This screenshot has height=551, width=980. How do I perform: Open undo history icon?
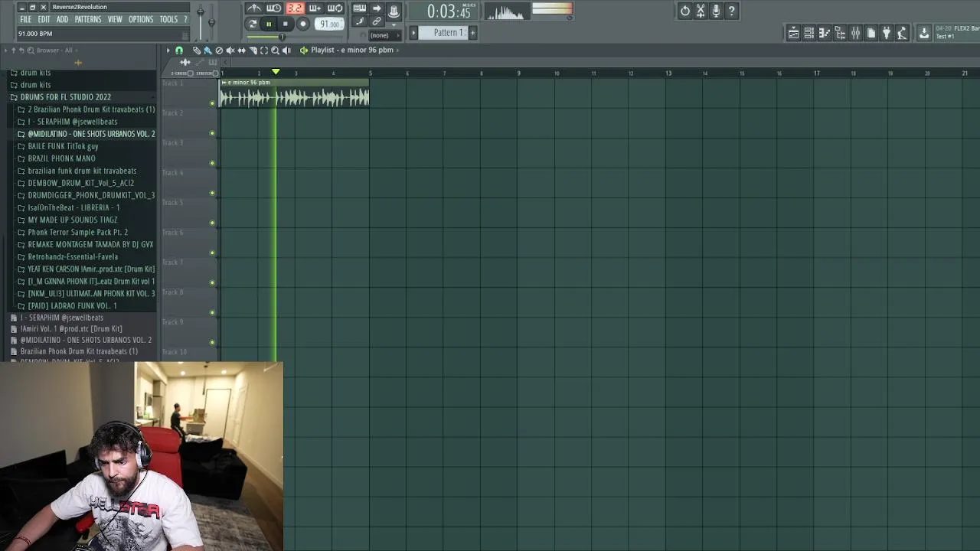click(685, 11)
